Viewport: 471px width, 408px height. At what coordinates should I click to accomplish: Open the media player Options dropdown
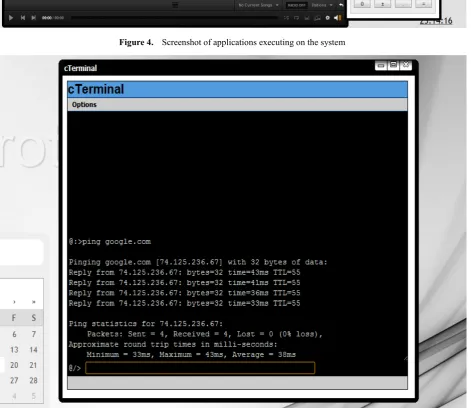tap(322, 5)
